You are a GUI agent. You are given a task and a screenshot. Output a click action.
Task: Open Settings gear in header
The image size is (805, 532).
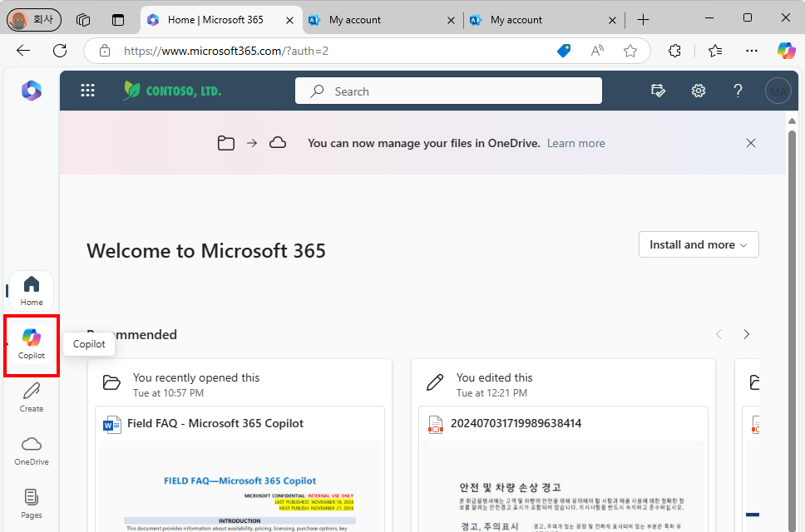(x=699, y=91)
